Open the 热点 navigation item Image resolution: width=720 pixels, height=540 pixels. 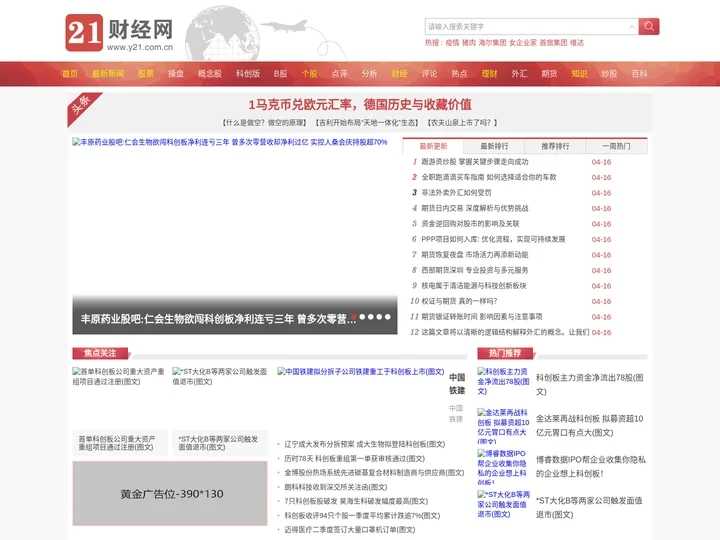point(459,73)
